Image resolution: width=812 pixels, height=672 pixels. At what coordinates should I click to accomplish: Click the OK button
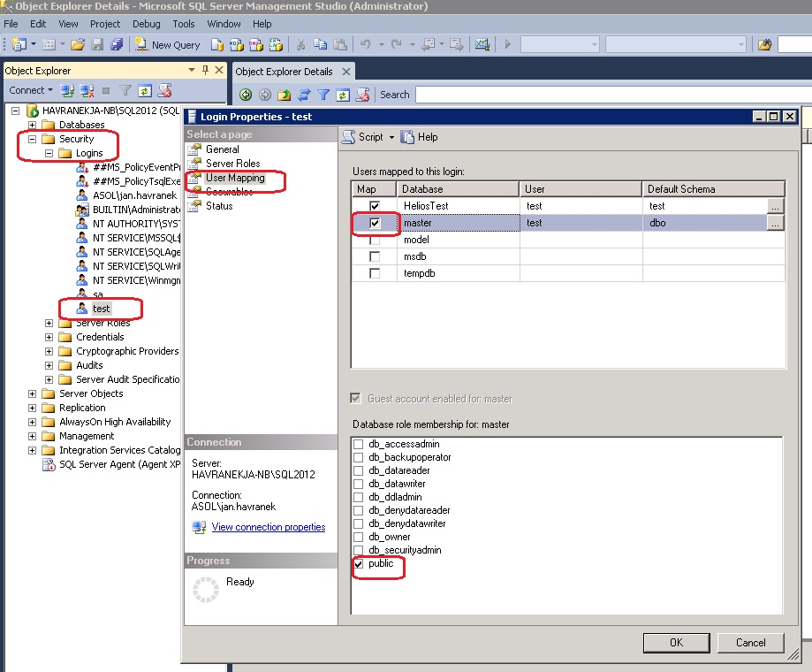click(x=676, y=643)
